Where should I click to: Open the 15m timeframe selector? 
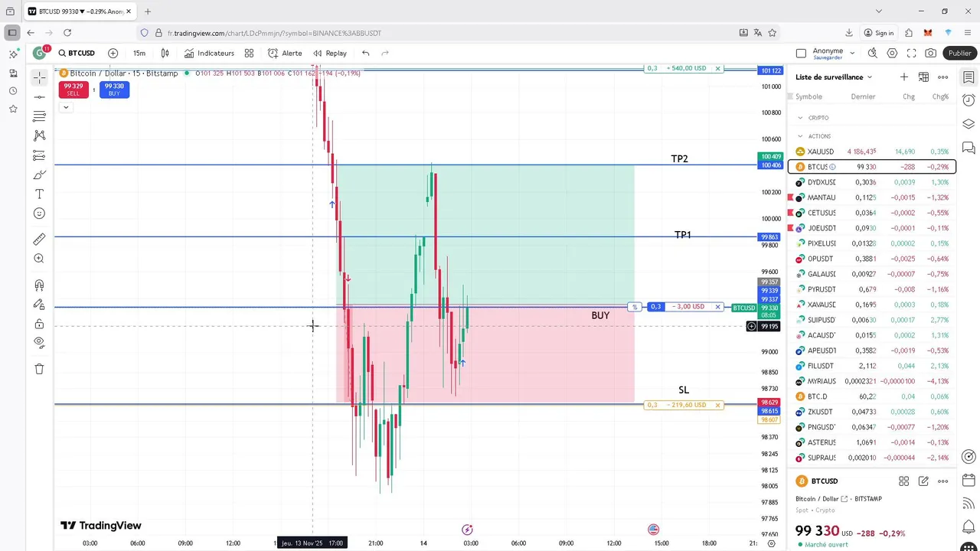[x=139, y=53]
